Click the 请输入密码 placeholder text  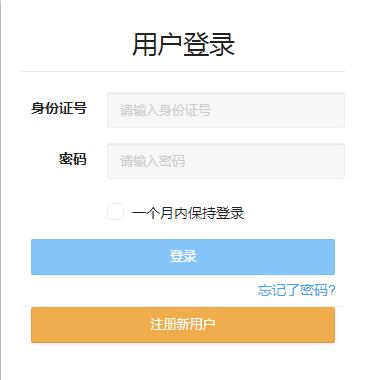click(x=152, y=161)
